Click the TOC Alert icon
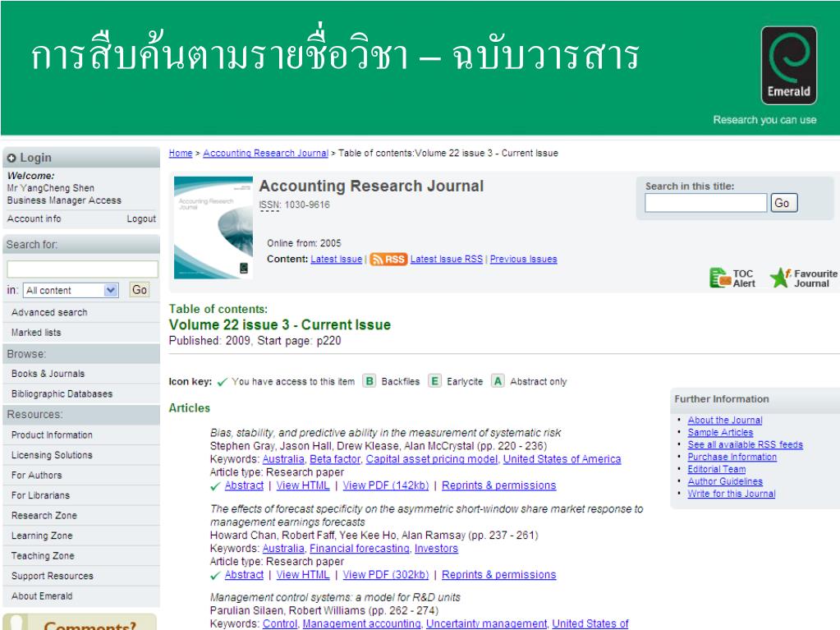The height and width of the screenshot is (630, 840). point(720,278)
